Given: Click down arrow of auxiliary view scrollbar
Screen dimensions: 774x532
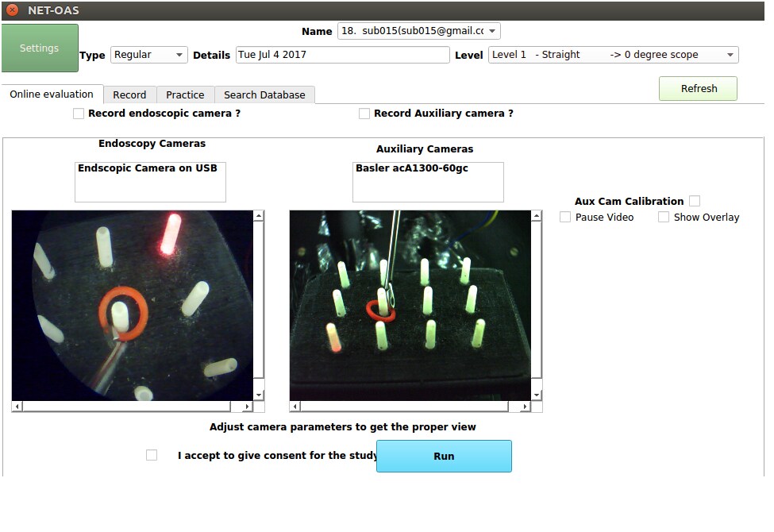Looking at the screenshot, I should (x=537, y=395).
